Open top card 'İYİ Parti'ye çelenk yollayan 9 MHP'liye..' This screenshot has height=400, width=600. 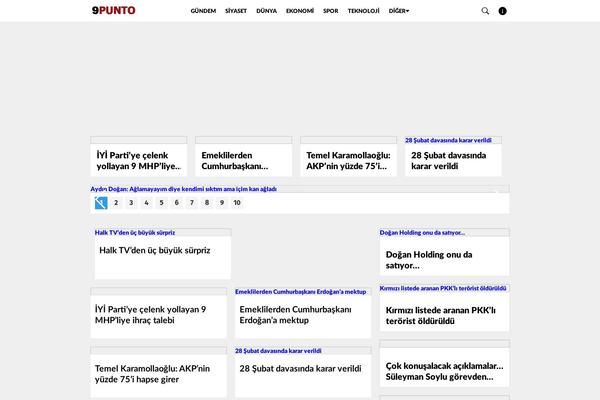(139, 161)
